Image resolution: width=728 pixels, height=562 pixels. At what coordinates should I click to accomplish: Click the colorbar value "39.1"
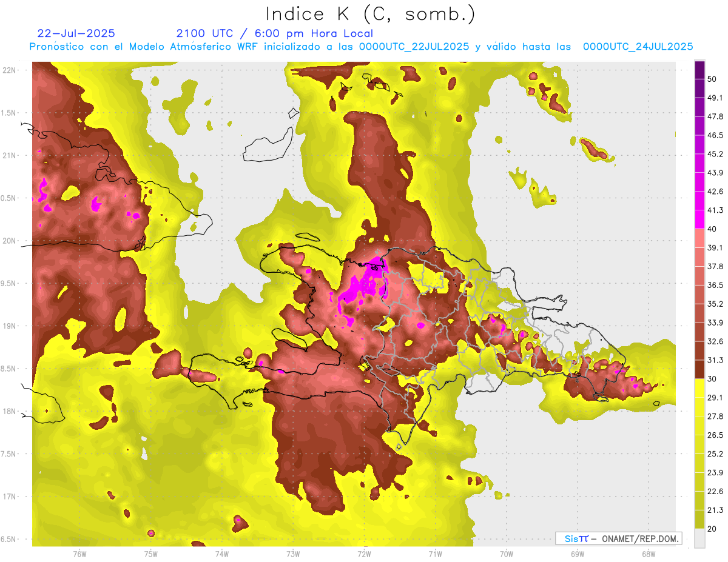coord(715,248)
